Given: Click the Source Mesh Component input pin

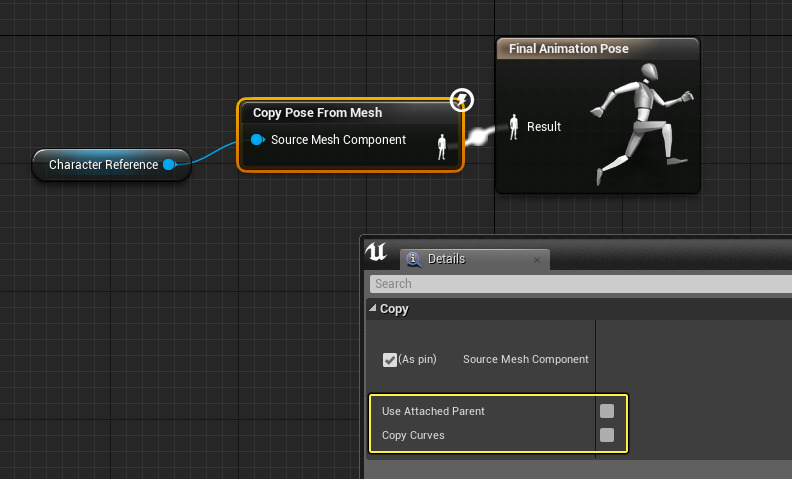Looking at the screenshot, I should point(258,140).
